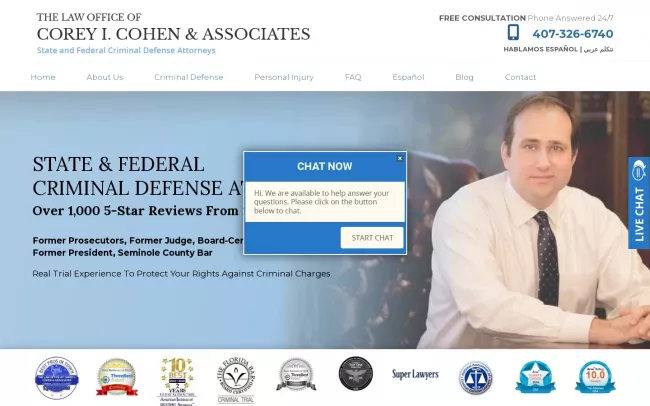Start the chat with Start Chat button
This screenshot has width=650, height=406.
pos(372,238)
